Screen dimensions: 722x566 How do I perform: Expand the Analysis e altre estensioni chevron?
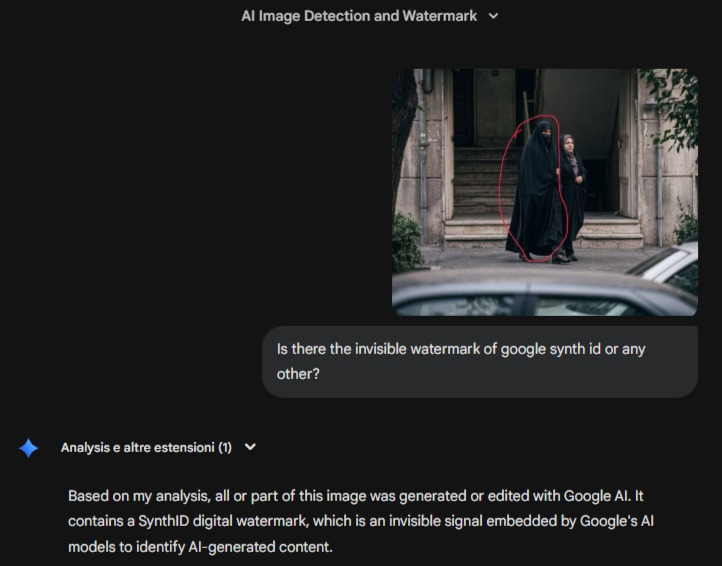[250, 447]
